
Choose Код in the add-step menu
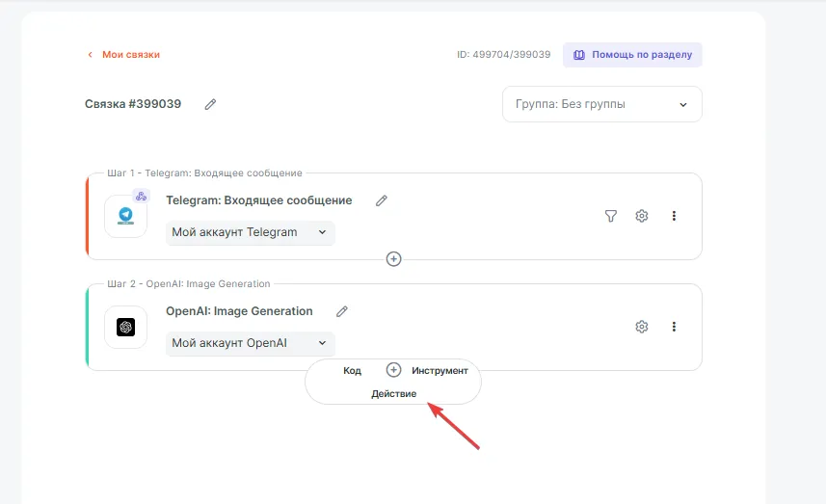click(x=352, y=370)
